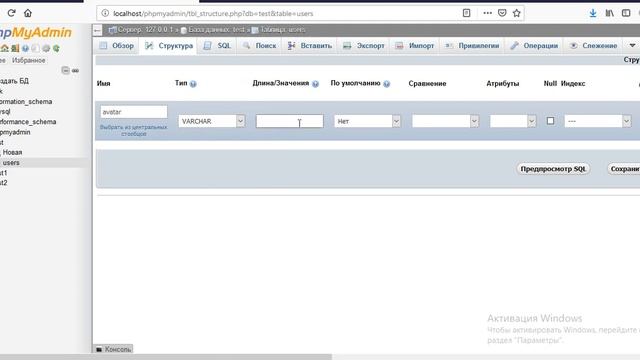
Task: Reload navigation panel green icon
Action: tap(56, 48)
